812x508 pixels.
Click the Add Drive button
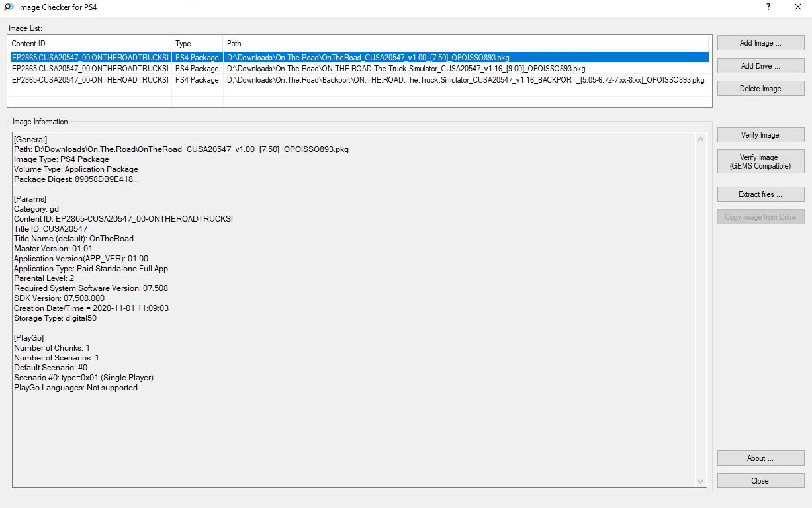(x=760, y=66)
